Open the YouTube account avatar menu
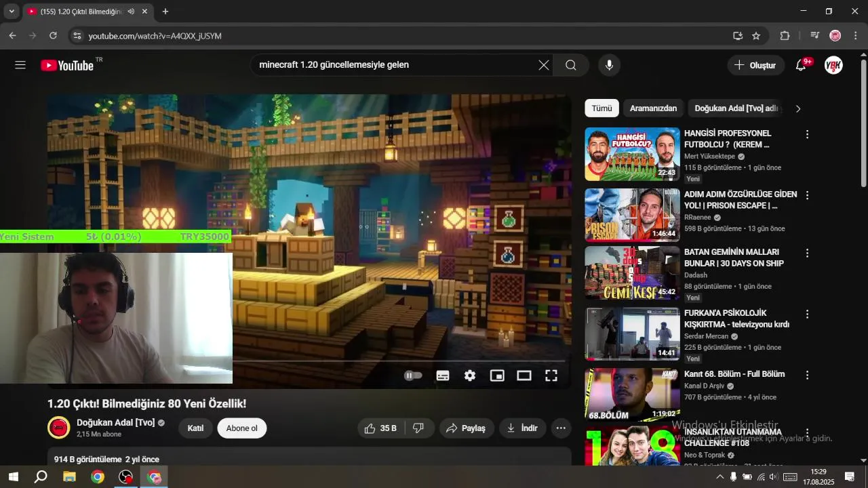This screenshot has width=868, height=488. (833, 65)
